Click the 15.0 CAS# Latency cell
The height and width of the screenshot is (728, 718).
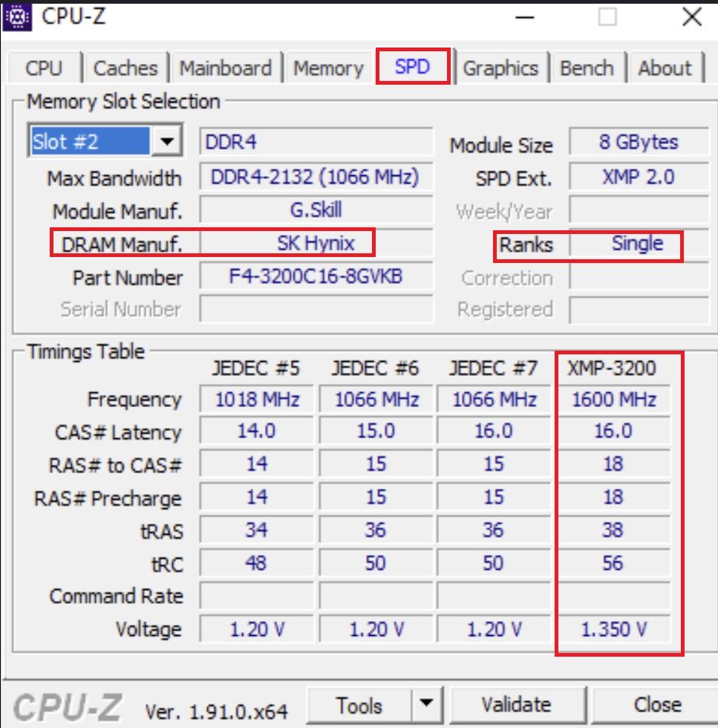tap(376, 431)
